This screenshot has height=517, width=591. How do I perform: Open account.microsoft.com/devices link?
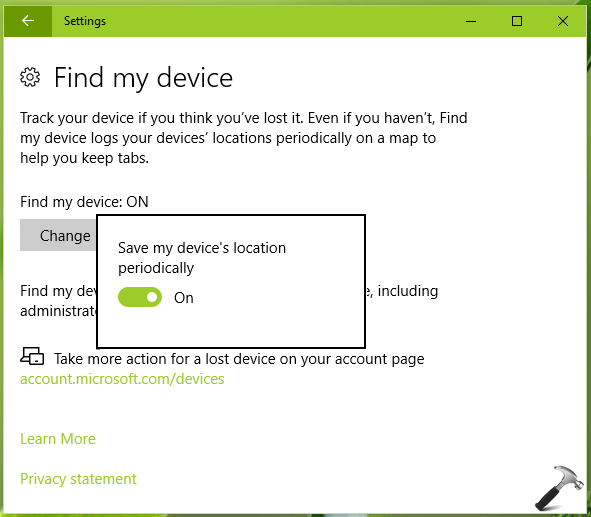coord(122,379)
